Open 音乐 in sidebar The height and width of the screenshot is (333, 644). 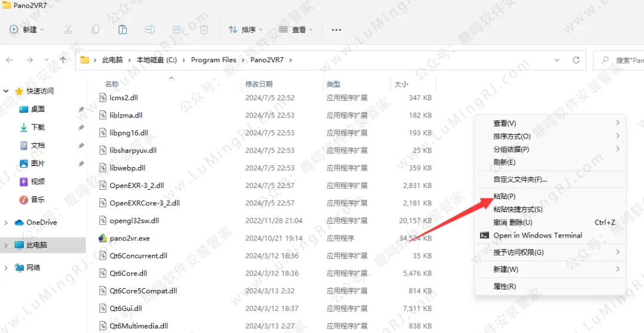[x=38, y=200]
